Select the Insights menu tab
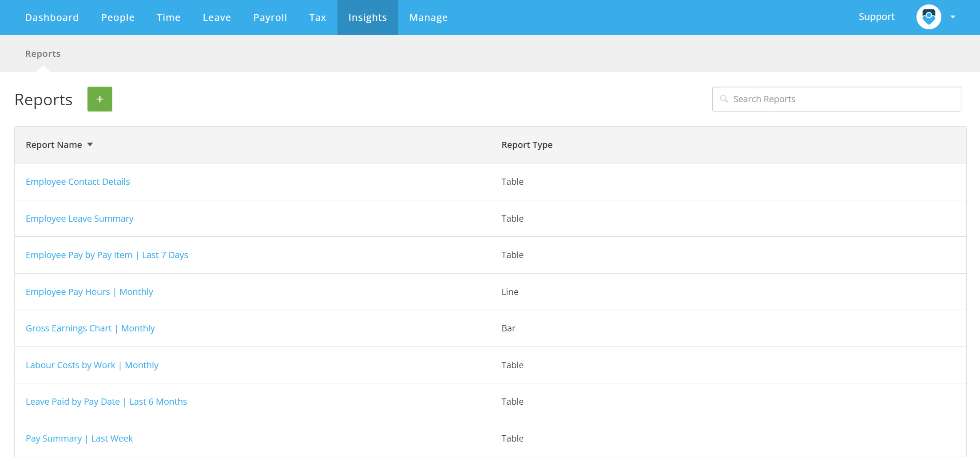980x470 pixels. tap(368, 17)
